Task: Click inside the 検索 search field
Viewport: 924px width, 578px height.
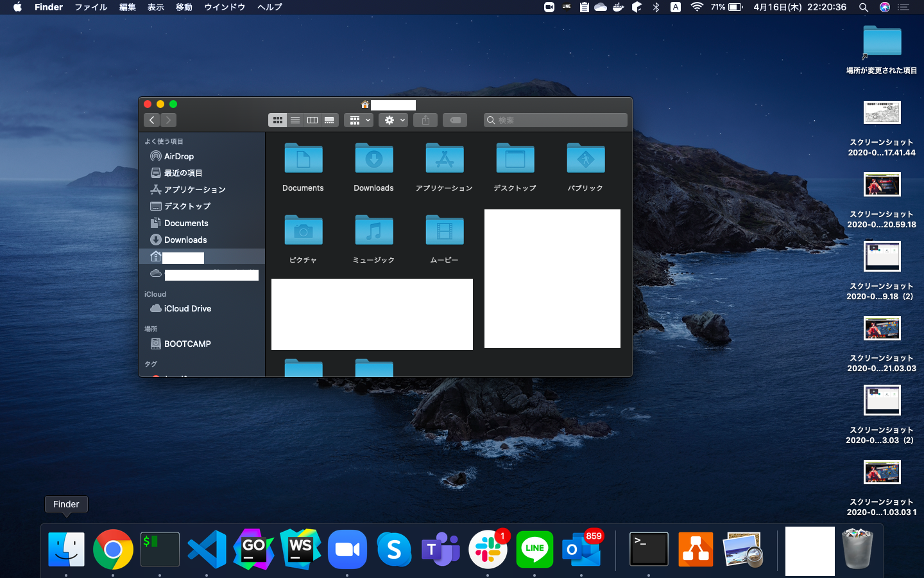Action: tap(555, 120)
